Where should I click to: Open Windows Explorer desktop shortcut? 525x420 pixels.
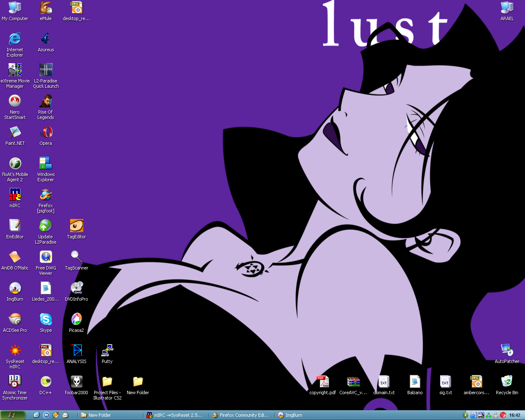tap(46, 169)
